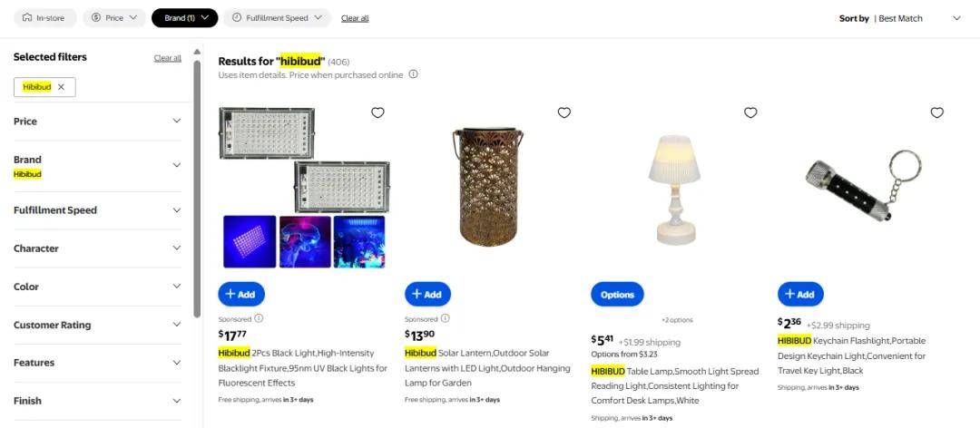Toggle the In-store filter pill
The image size is (980, 428).
pos(44,17)
